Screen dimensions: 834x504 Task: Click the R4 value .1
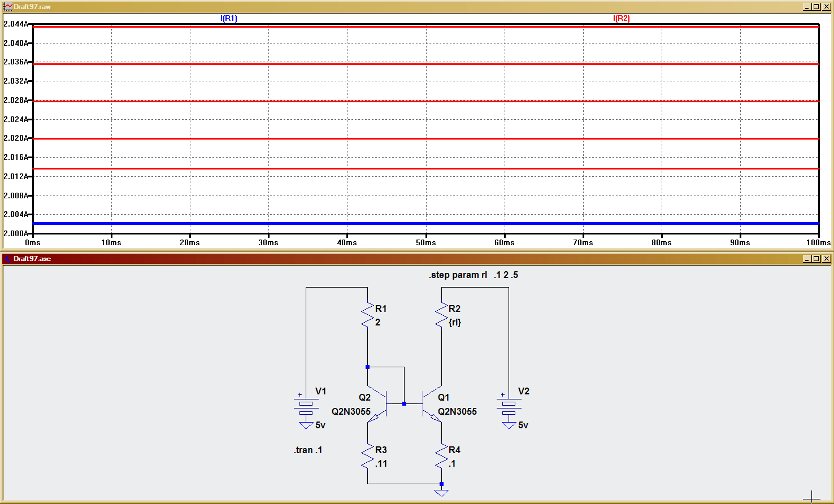(452, 464)
